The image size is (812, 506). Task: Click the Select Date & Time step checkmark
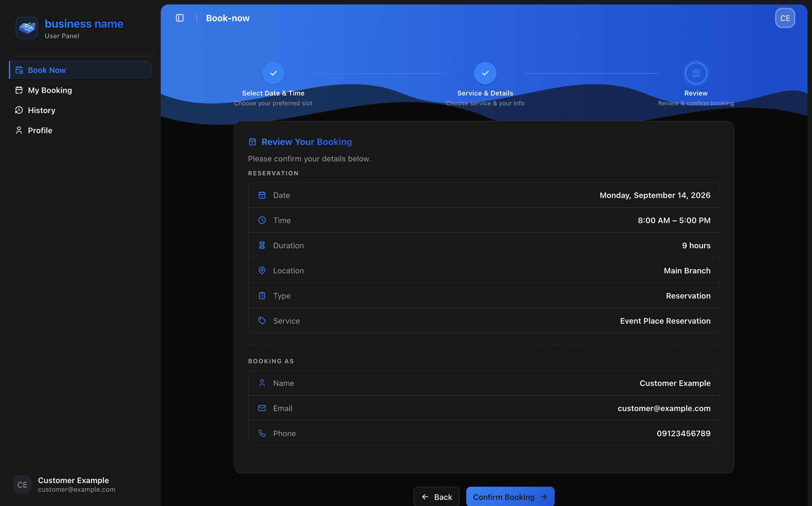point(273,73)
